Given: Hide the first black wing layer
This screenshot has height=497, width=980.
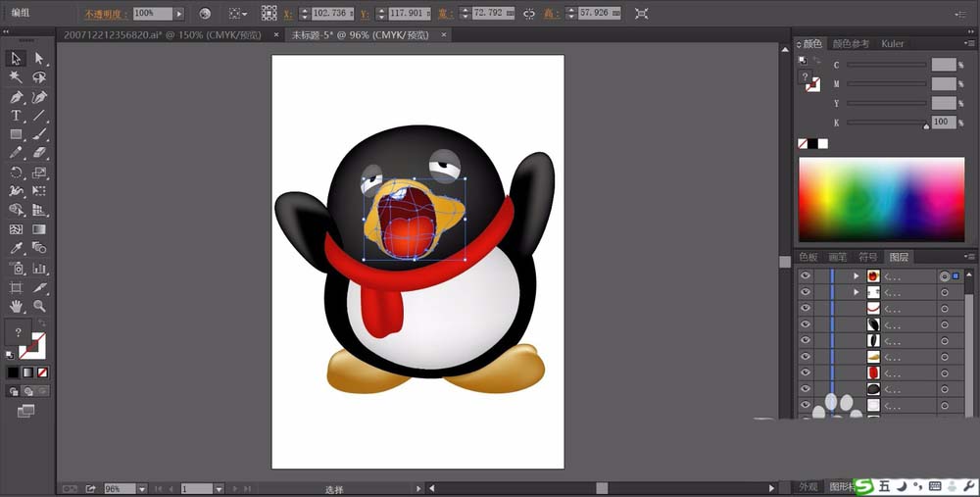Looking at the screenshot, I should (806, 324).
